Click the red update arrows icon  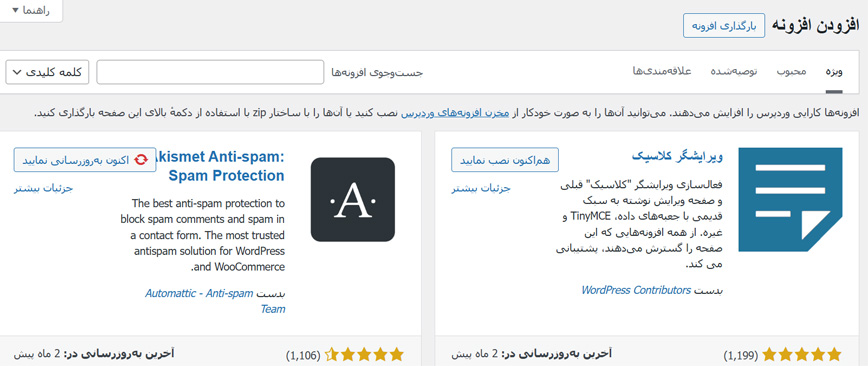tap(141, 160)
